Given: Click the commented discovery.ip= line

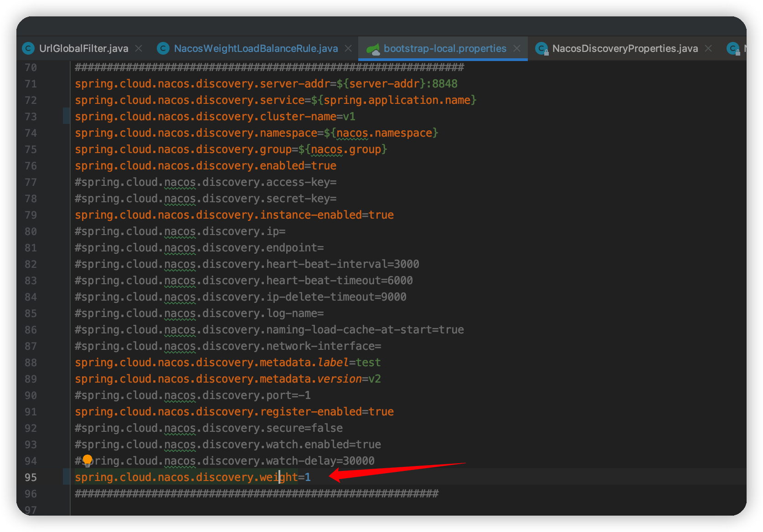Looking at the screenshot, I should [x=180, y=231].
